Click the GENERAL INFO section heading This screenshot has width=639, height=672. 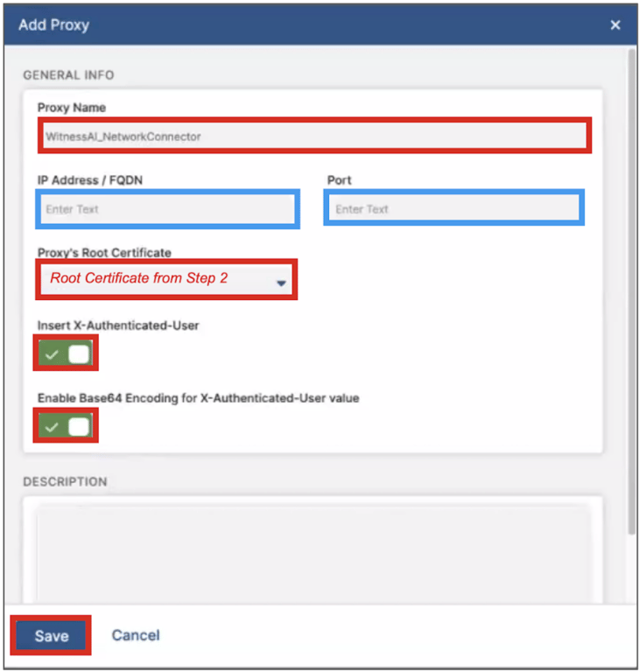tap(68, 75)
